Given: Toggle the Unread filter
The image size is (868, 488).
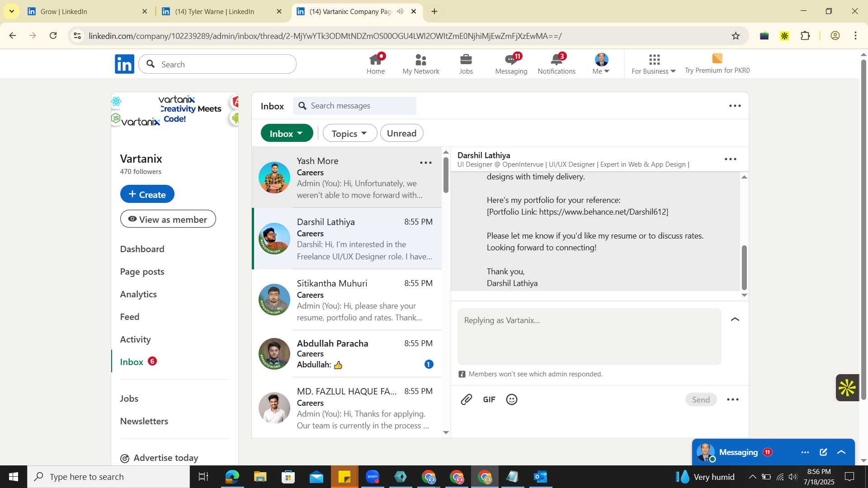Looking at the screenshot, I should coord(401,133).
